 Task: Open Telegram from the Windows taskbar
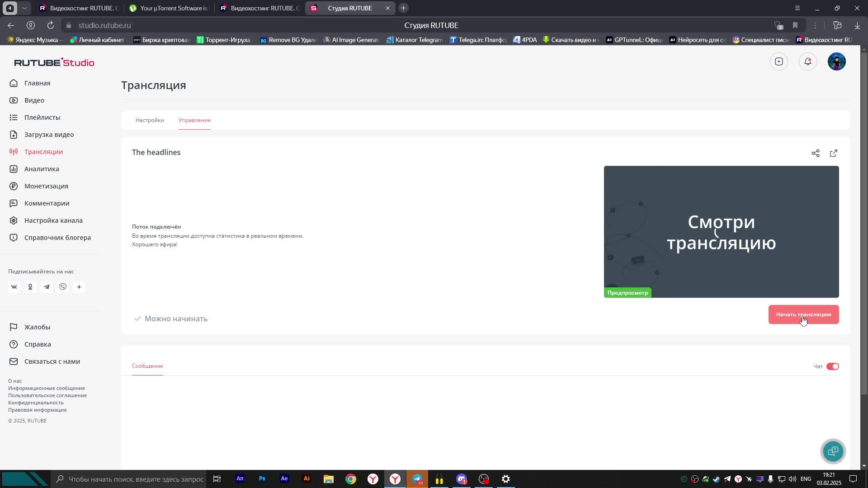tap(417, 479)
